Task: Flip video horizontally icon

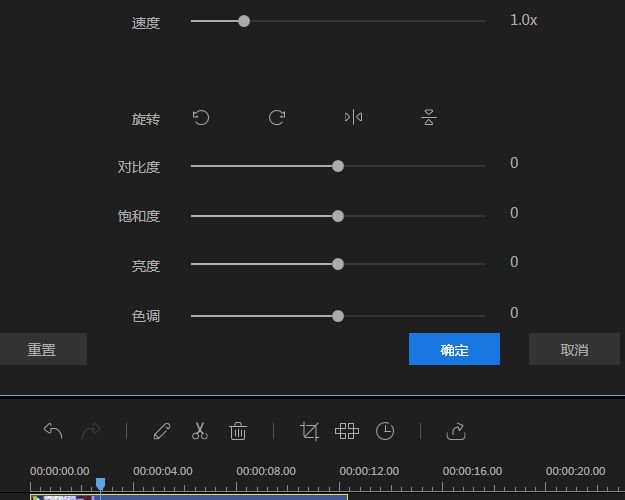Action: coord(353,117)
